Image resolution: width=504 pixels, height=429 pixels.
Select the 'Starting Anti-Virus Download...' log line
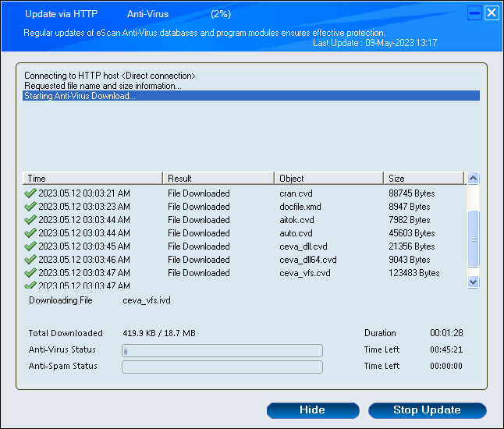coord(251,96)
